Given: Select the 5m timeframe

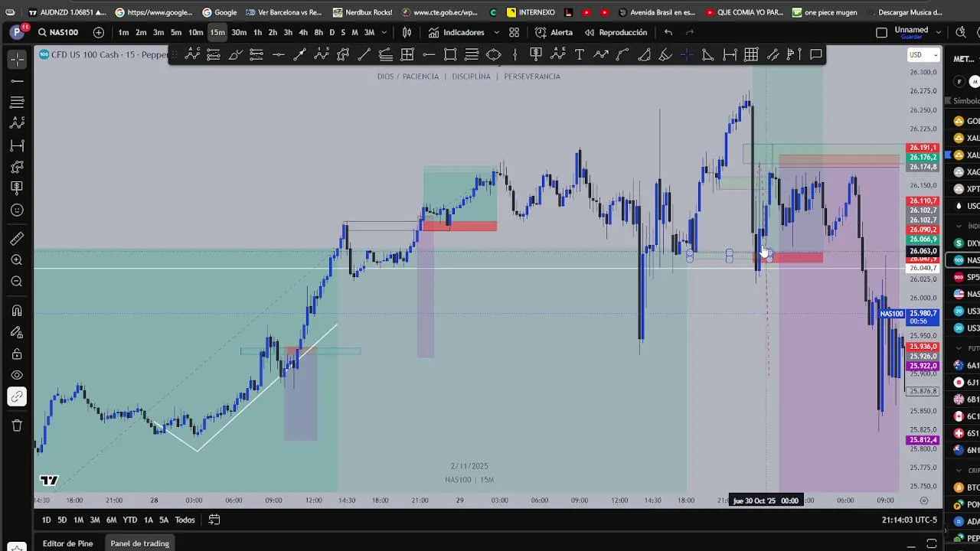Looking at the screenshot, I should 176,32.
